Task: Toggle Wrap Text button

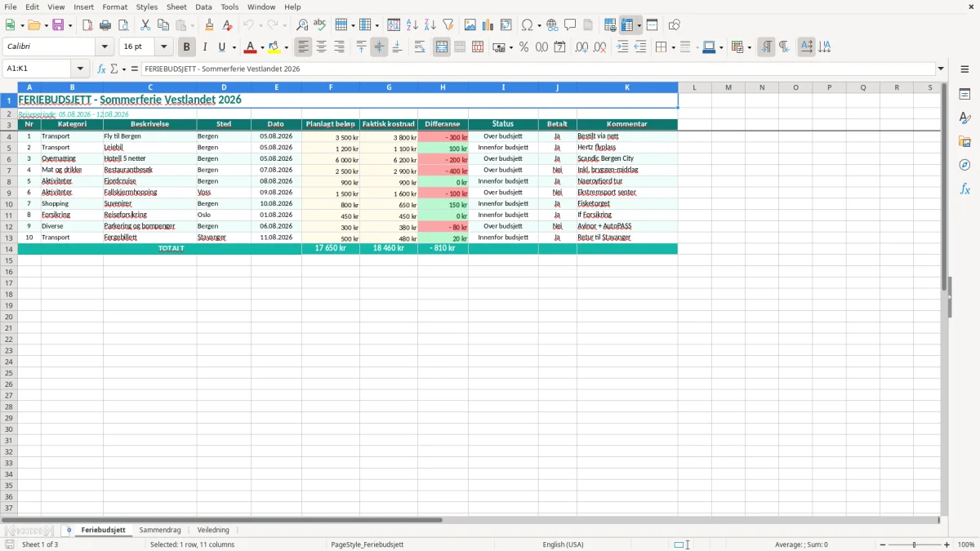Action: click(420, 47)
